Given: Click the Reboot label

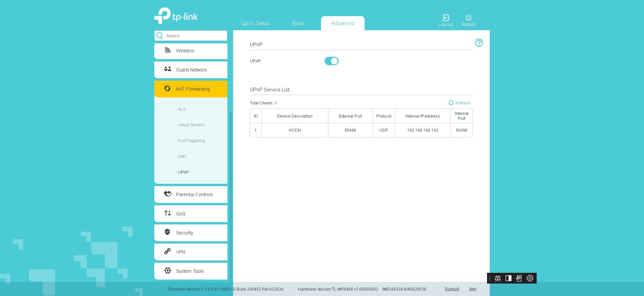Looking at the screenshot, I should tap(469, 25).
